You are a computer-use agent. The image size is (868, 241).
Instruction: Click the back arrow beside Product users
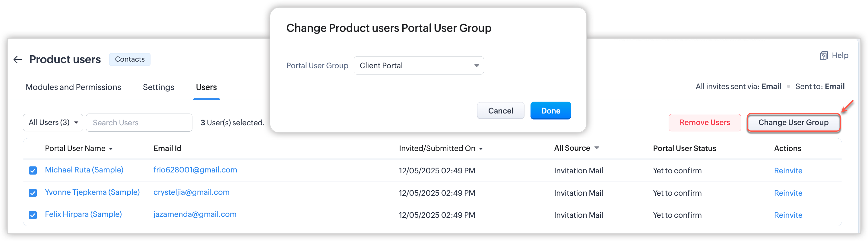click(x=17, y=60)
